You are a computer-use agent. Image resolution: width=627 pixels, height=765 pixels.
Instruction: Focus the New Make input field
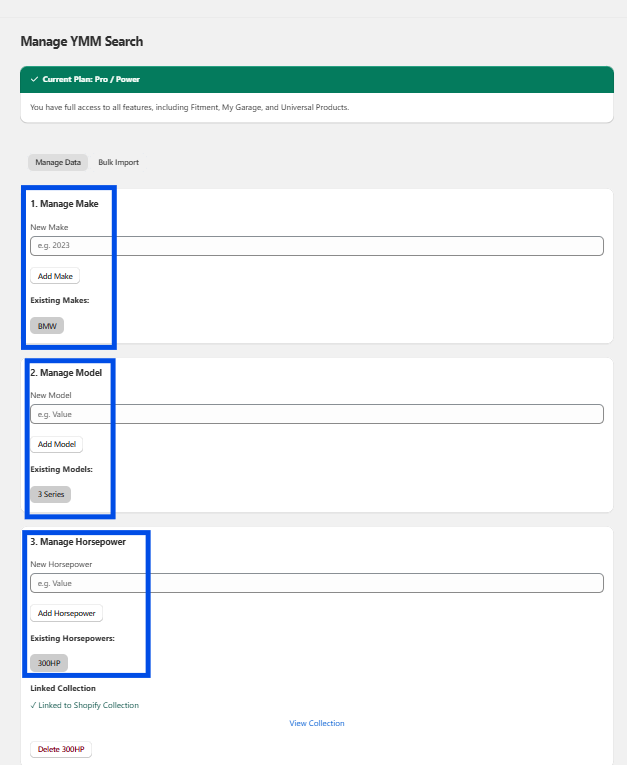[x=317, y=245]
